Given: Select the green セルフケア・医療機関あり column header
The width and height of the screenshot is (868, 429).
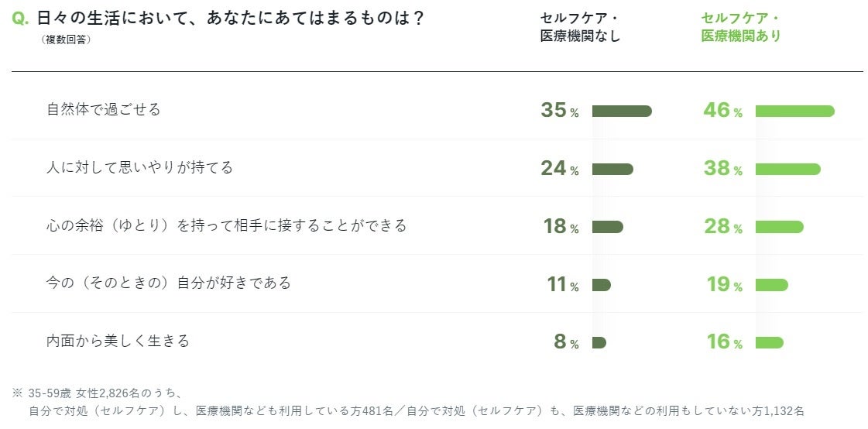Looking at the screenshot, I should [740, 27].
